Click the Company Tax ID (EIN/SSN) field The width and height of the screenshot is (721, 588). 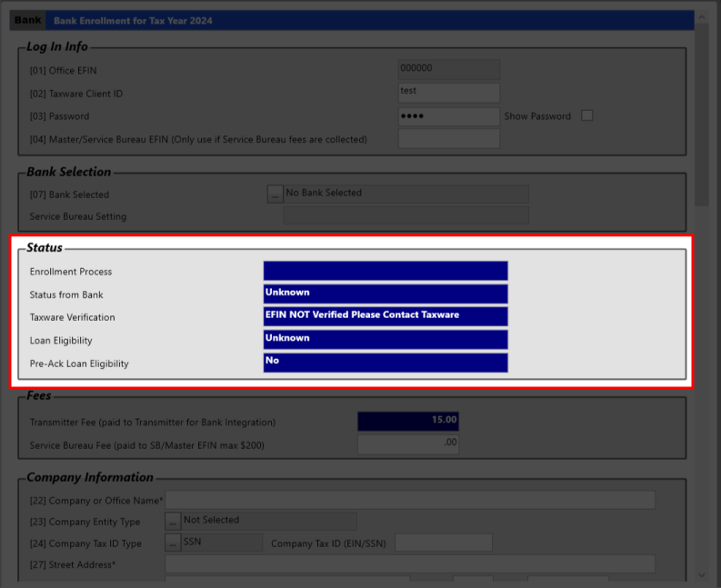(444, 543)
